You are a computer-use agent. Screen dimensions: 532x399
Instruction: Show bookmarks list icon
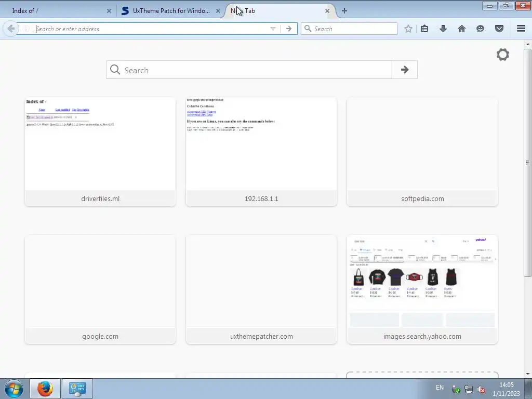[424, 29]
